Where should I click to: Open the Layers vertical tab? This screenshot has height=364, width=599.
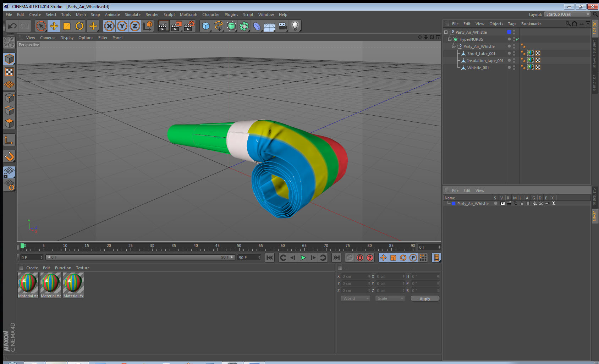coord(595,215)
